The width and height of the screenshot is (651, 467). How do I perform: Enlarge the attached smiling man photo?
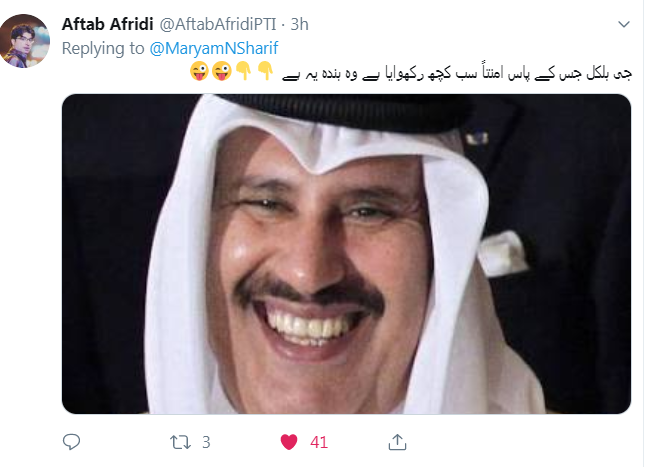(x=346, y=254)
